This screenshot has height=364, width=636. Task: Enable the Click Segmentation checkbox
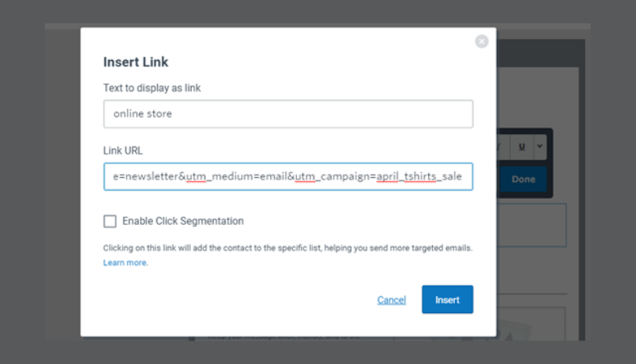pos(109,222)
